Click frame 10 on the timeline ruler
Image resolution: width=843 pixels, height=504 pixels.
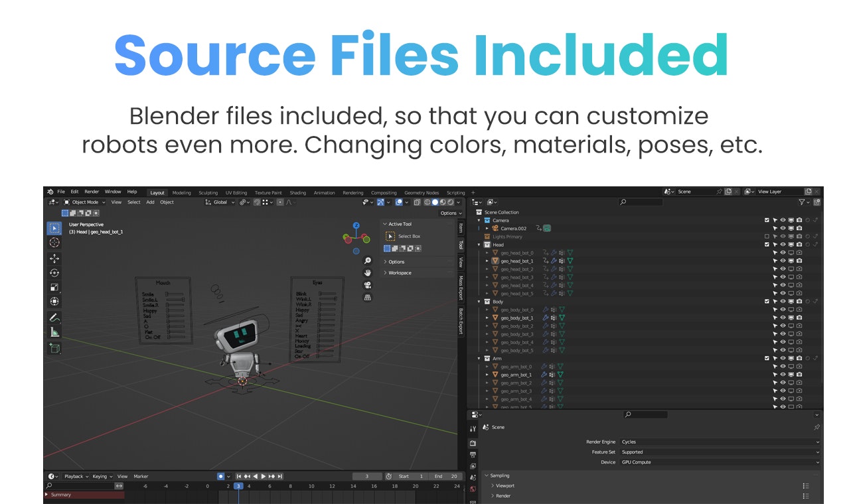311,486
